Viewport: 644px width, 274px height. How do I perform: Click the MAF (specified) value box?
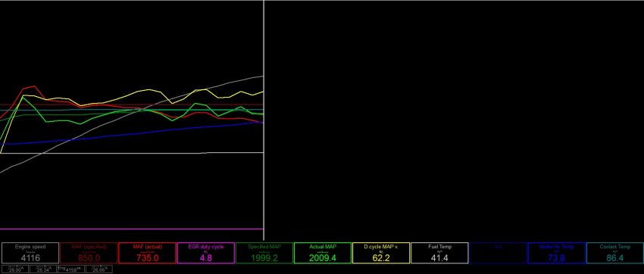89,253
